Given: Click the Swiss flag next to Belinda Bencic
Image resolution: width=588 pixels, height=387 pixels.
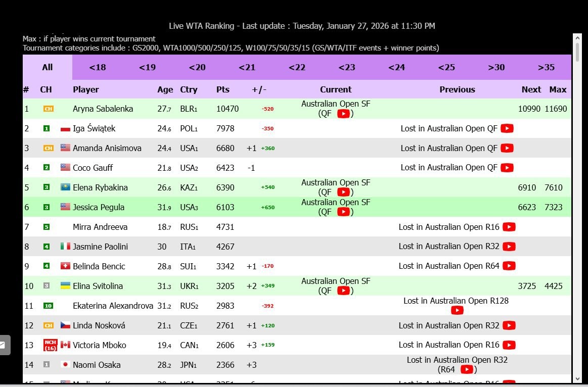Looking at the screenshot, I should coord(65,266).
